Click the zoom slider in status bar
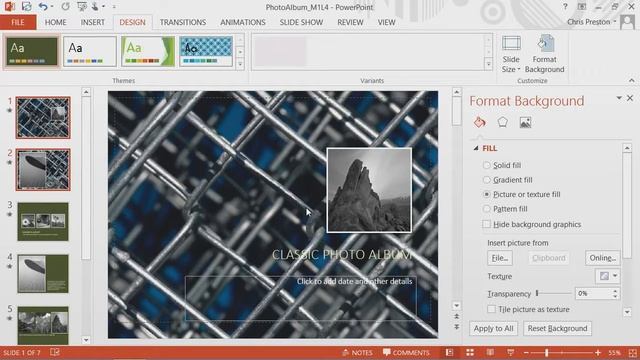 pos(562,352)
